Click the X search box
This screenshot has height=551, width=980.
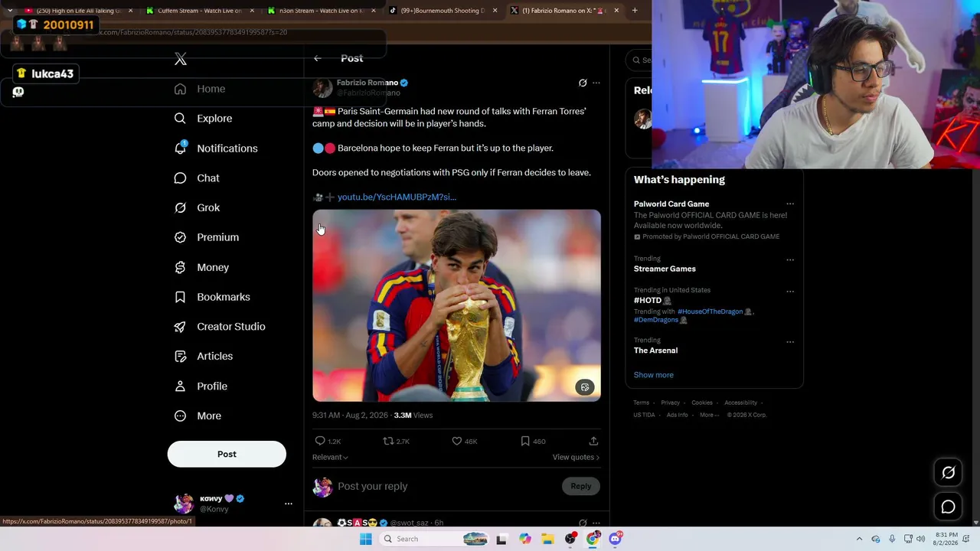pos(639,60)
